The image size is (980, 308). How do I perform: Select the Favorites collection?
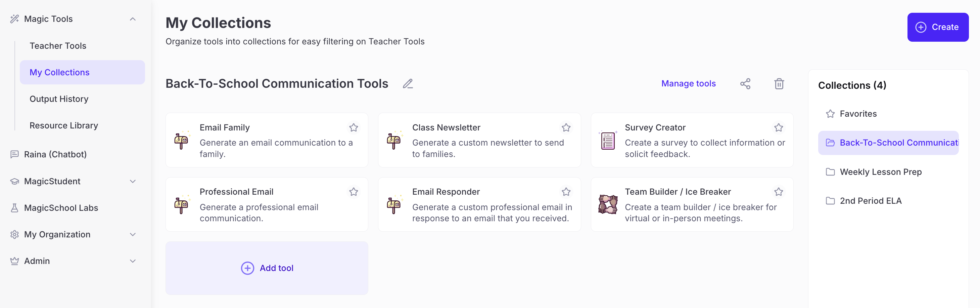point(888,114)
